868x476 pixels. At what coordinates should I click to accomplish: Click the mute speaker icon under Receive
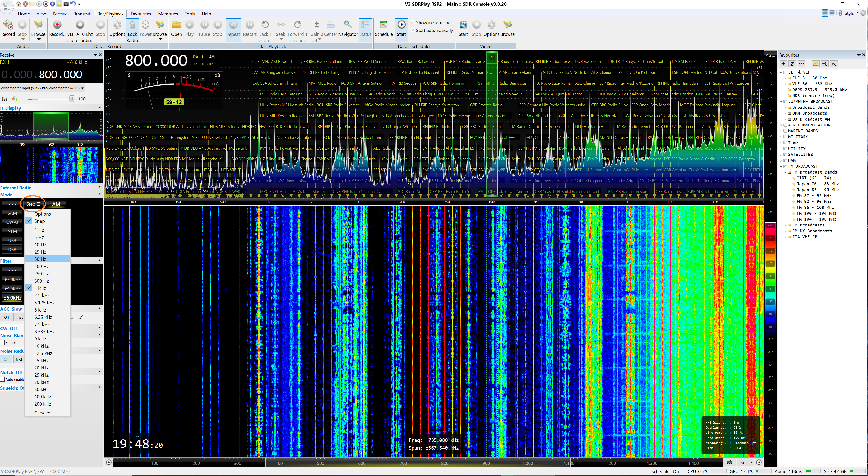14,99
